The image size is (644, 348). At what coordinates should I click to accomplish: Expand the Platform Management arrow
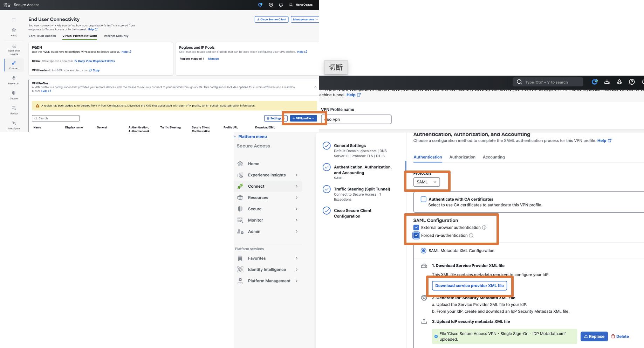tap(297, 281)
